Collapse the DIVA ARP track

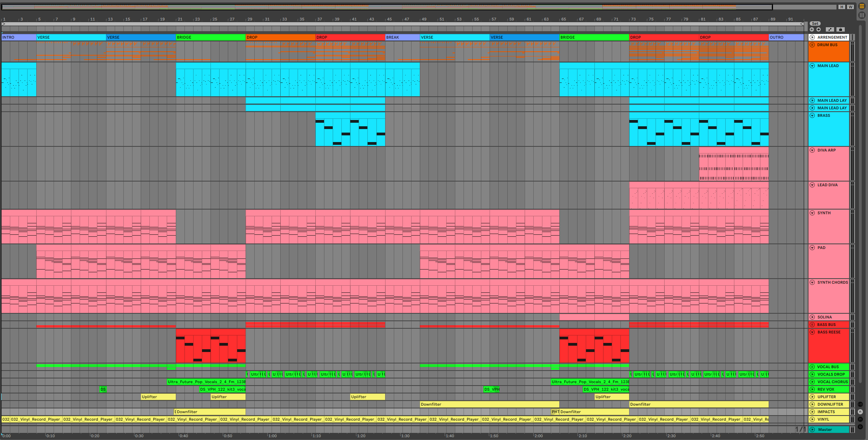coord(812,150)
